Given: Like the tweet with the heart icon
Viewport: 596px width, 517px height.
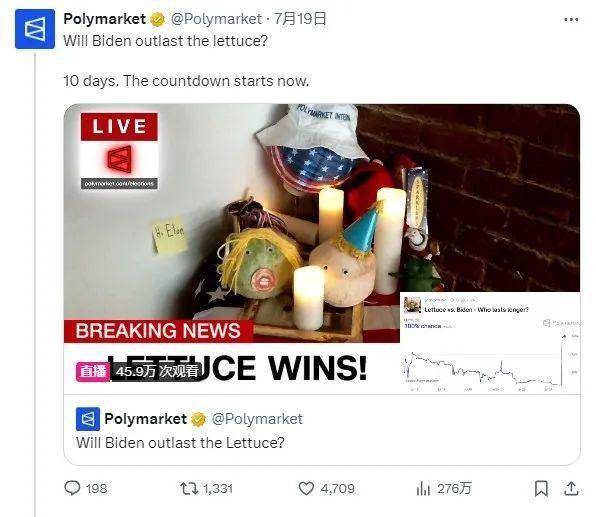Looking at the screenshot, I should point(306,488).
